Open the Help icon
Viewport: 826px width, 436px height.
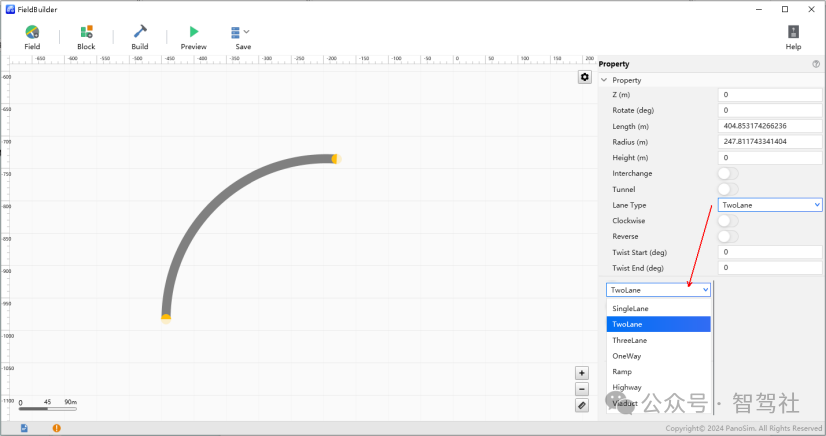(x=793, y=32)
